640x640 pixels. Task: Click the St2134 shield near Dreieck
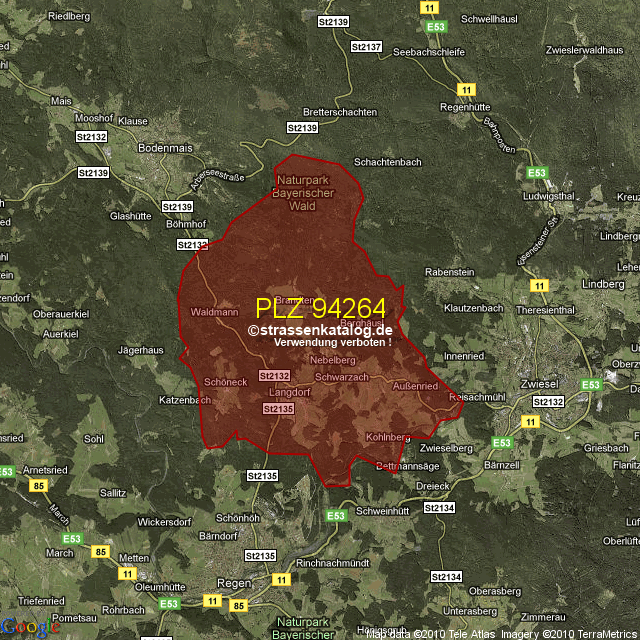coord(439,509)
